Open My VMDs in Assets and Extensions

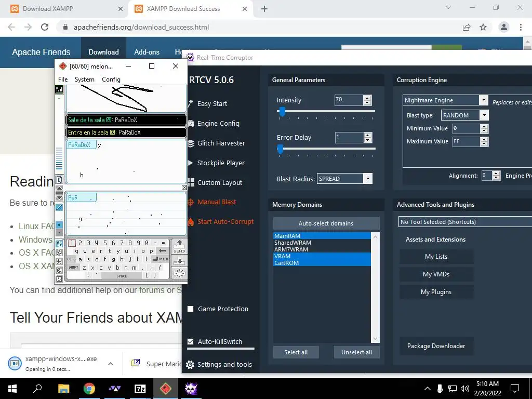coord(436,274)
